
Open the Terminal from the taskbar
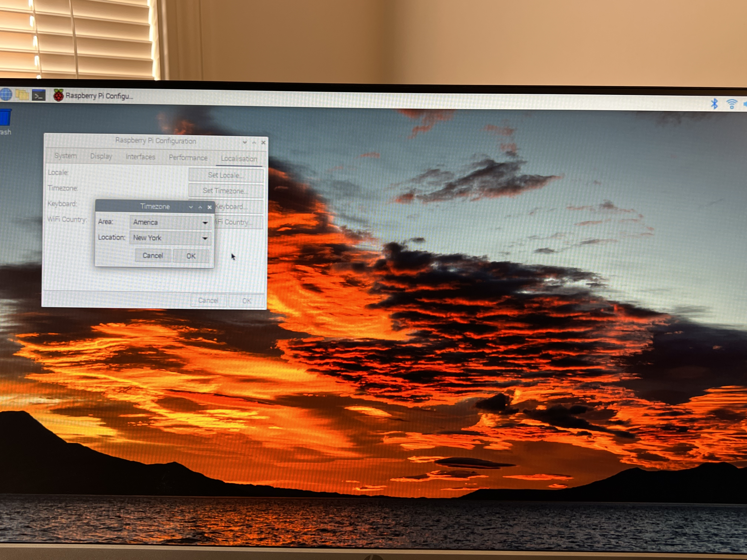39,96
